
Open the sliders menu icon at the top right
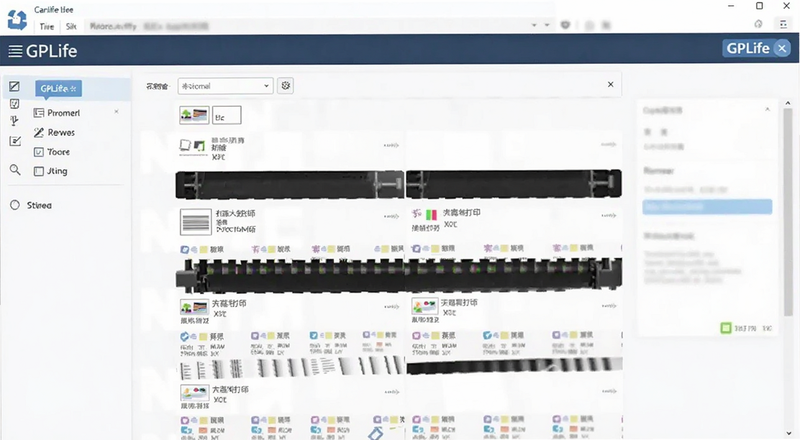click(783, 24)
